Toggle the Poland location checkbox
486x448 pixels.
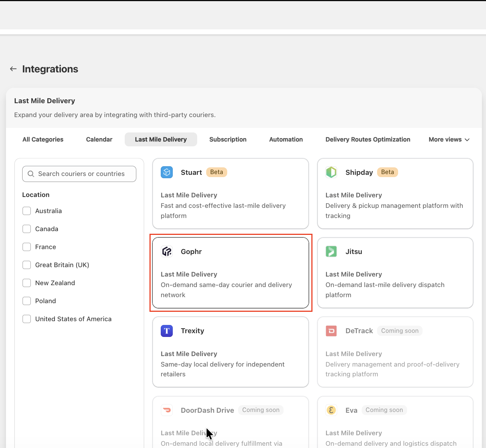[27, 301]
